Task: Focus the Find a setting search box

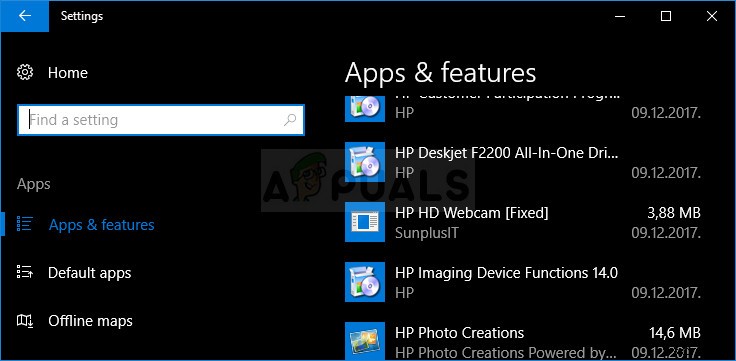Action: click(x=161, y=120)
